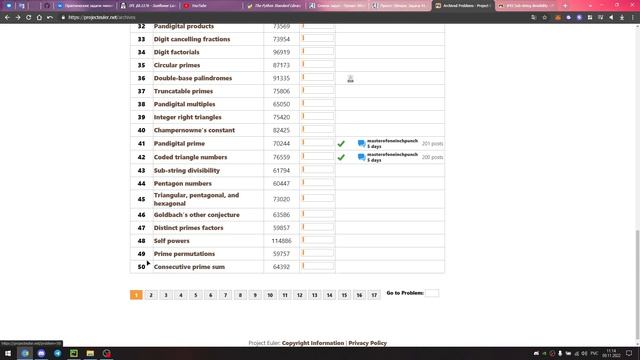Open problem Digit cancelling fractions
The image size is (640, 360).
click(x=192, y=39)
